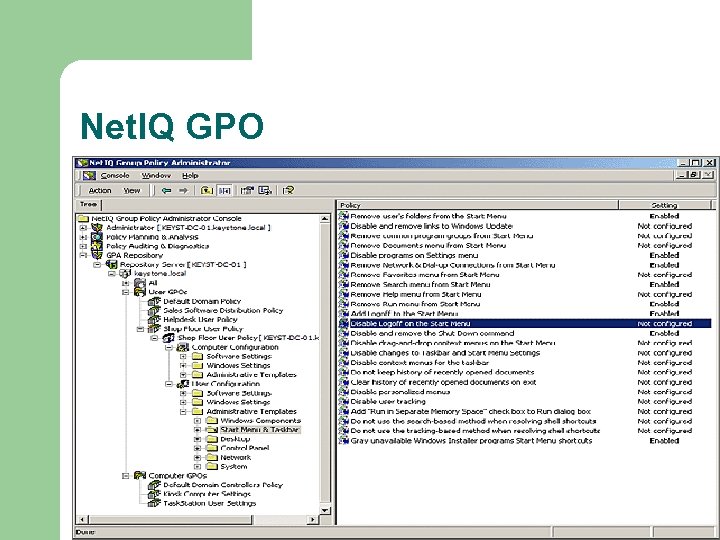Collapse the User GPOs node
720x540 pixels.
pos(126,292)
